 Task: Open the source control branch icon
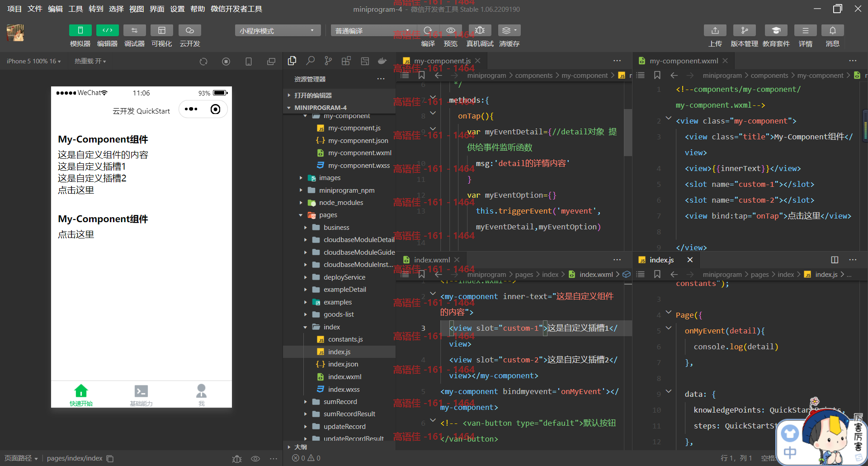pos(328,61)
